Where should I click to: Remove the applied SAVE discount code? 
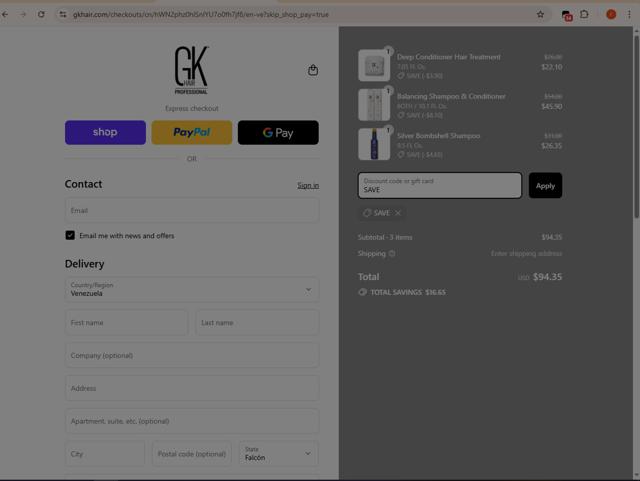pyautogui.click(x=398, y=213)
